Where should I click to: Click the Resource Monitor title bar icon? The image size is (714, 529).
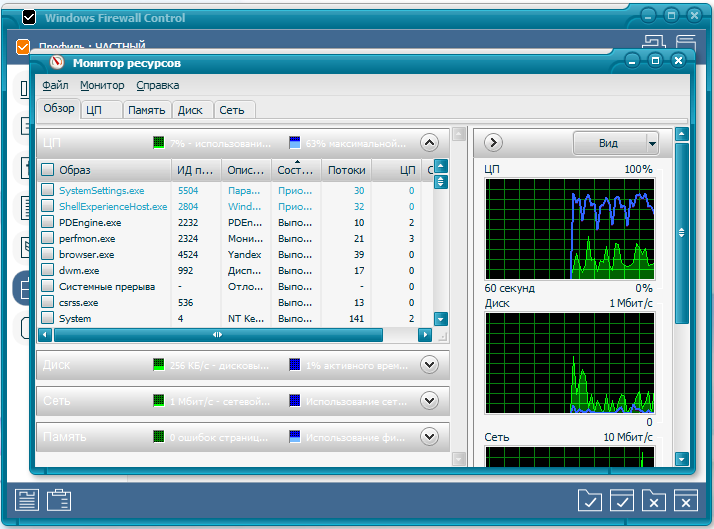[x=57, y=62]
